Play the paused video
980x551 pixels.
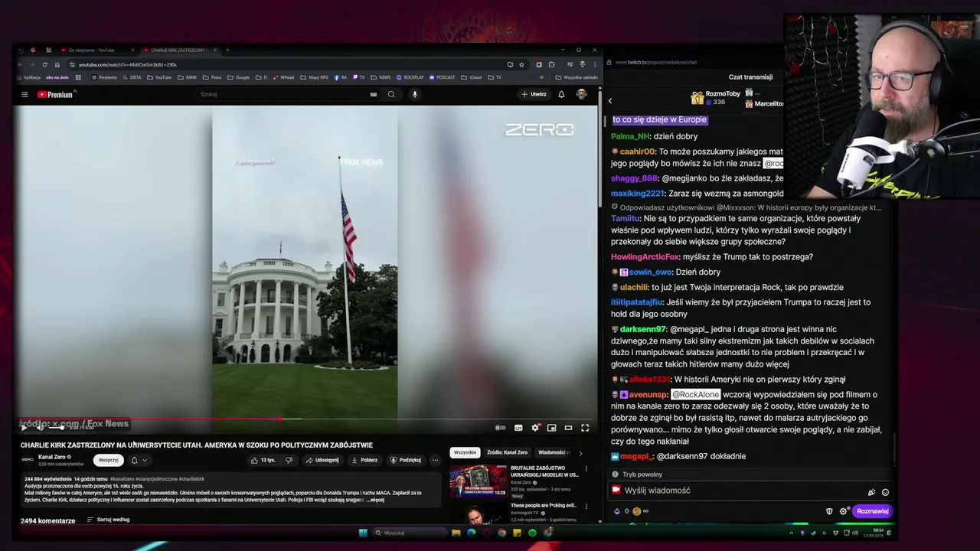[x=24, y=428]
